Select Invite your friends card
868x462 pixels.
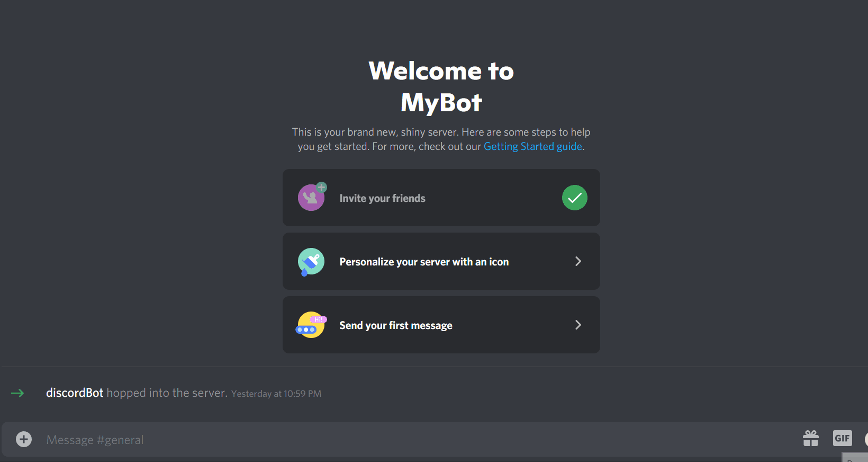(x=441, y=198)
